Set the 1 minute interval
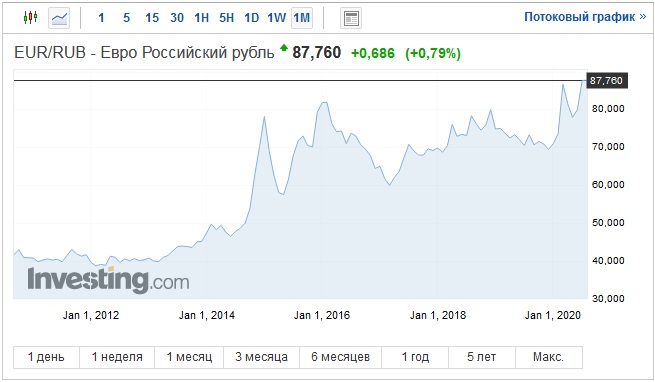 point(101,18)
